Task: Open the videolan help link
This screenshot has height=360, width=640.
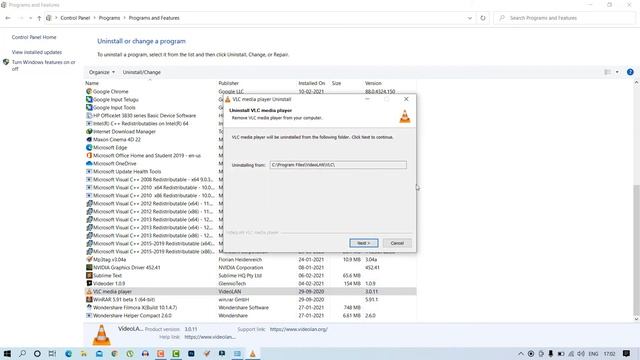Action: click(x=210, y=337)
